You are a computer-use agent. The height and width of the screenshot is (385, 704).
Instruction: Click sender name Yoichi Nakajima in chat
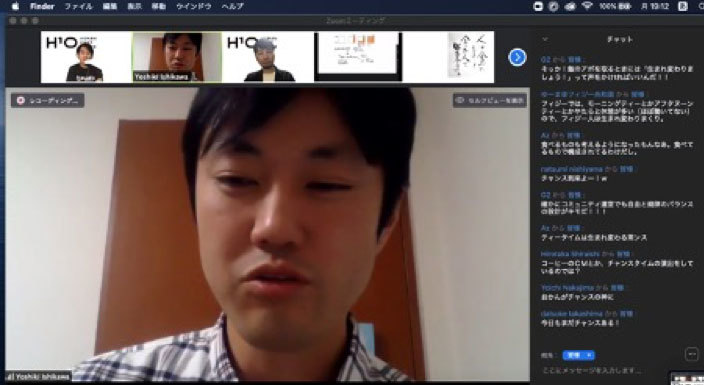point(567,288)
